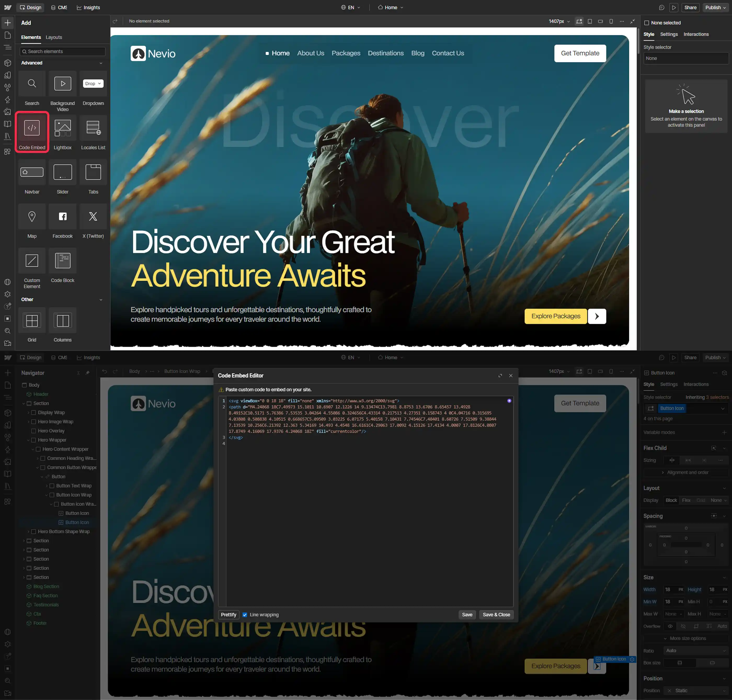
Task: Open the CMS tab in upper Designer
Action: tap(59, 8)
